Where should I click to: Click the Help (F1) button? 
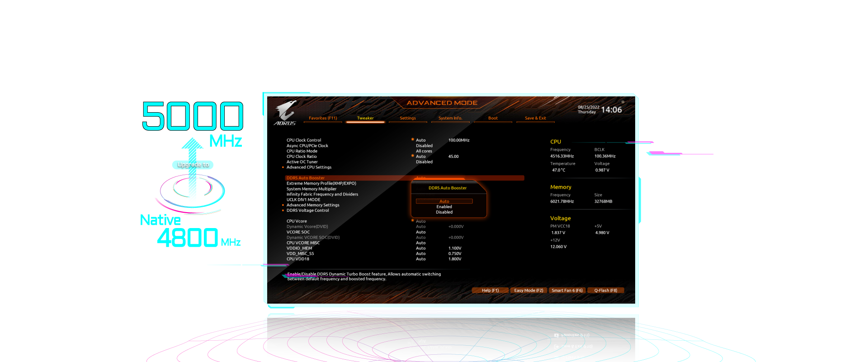491,291
